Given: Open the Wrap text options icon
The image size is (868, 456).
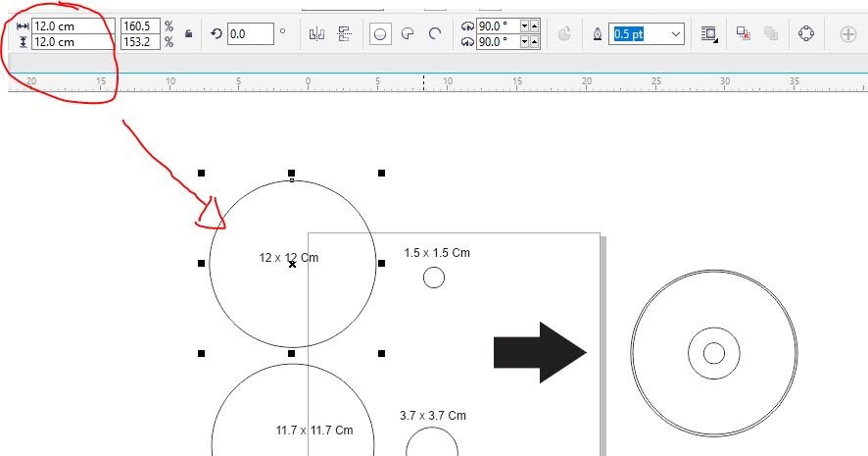Looking at the screenshot, I should 709,34.
